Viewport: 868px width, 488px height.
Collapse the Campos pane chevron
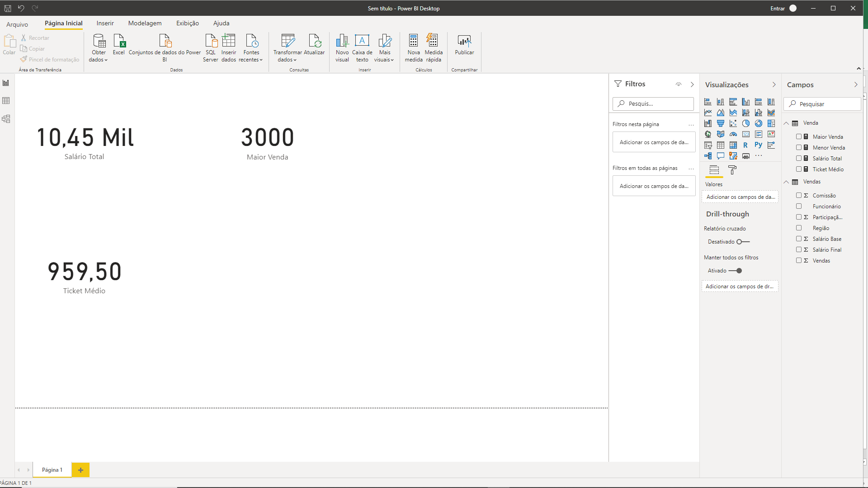coord(856,84)
